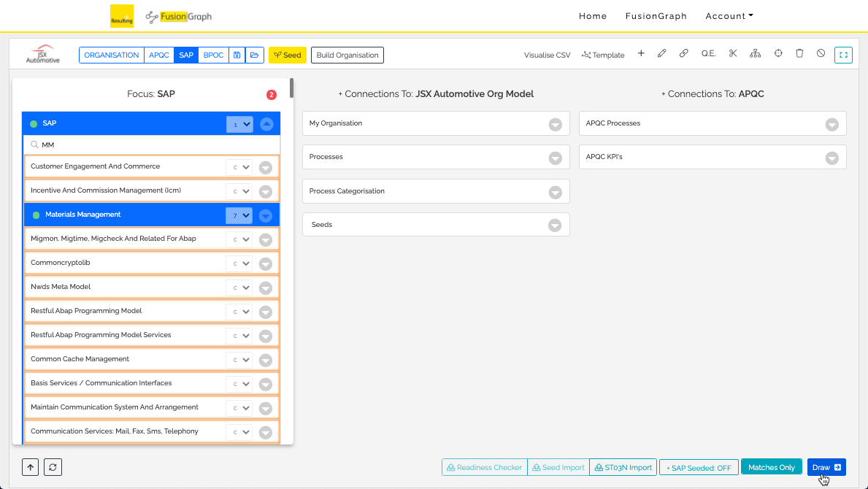Select the pencil edit tool

pos(662,54)
